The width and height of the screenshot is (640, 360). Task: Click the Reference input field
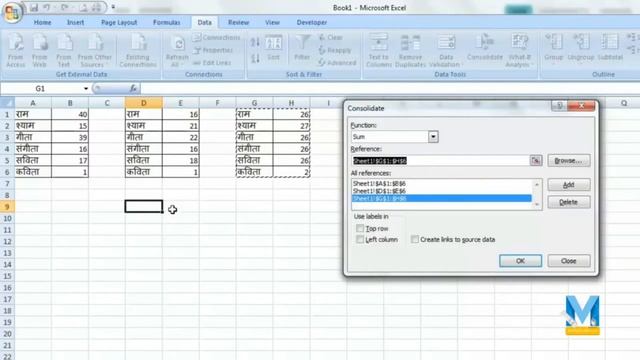pos(440,160)
